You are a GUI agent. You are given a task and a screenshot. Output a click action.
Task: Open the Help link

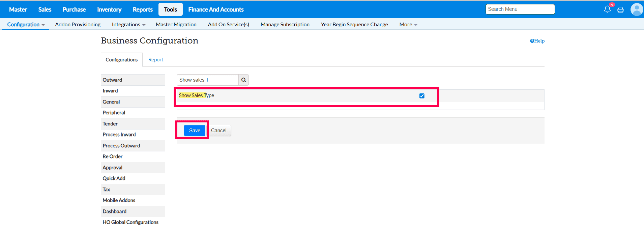click(x=537, y=41)
